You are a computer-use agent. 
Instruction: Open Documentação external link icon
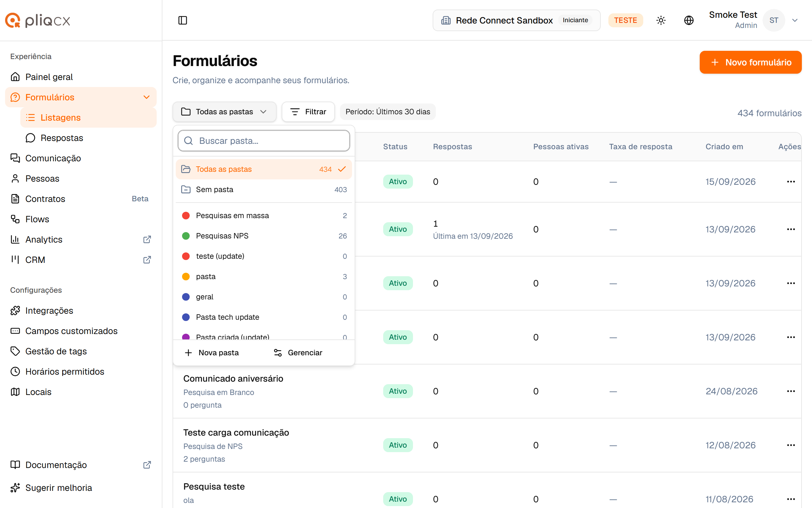[x=147, y=465]
